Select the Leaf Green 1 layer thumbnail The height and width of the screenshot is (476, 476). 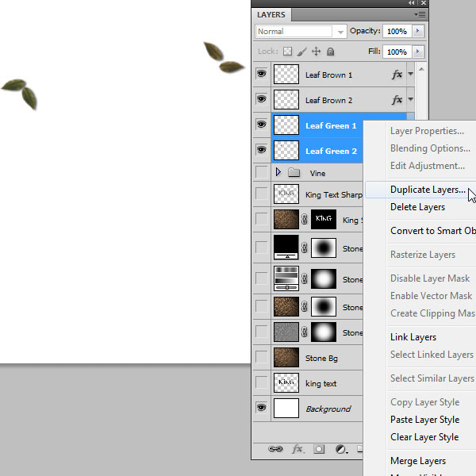click(286, 125)
